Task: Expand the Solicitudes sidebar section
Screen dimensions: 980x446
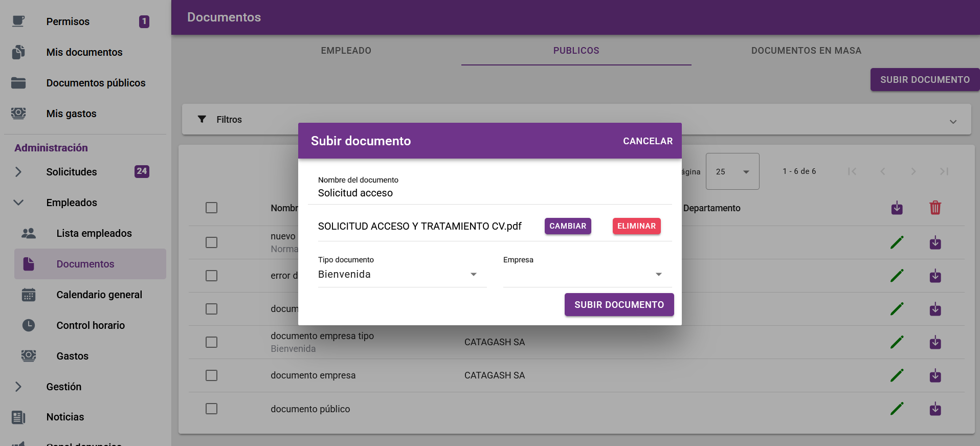Action: (18, 172)
